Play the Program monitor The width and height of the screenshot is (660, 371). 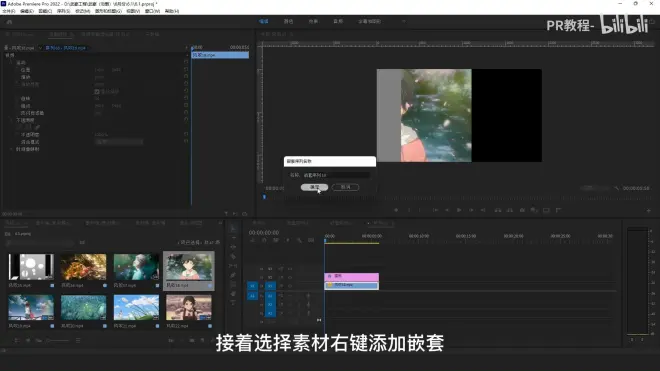click(x=459, y=210)
